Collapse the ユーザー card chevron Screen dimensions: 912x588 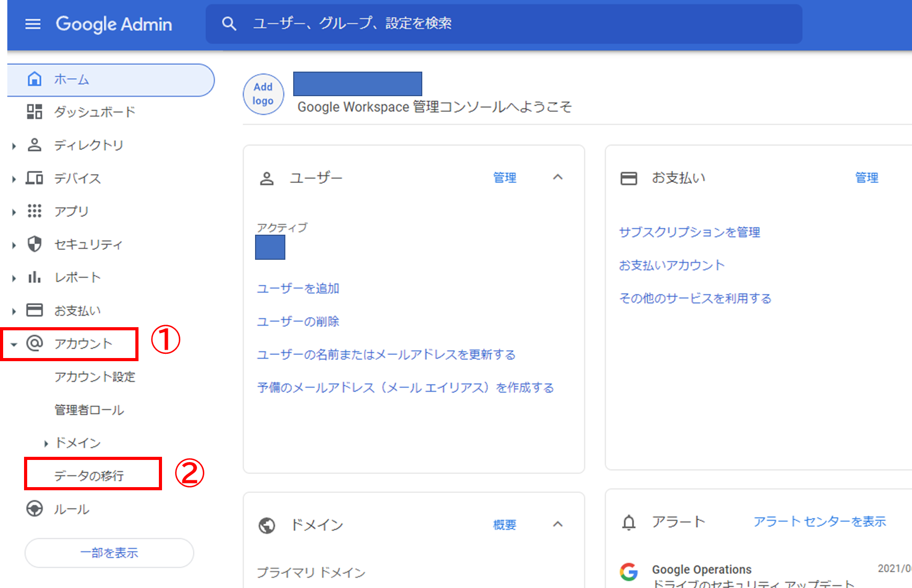pos(558,177)
